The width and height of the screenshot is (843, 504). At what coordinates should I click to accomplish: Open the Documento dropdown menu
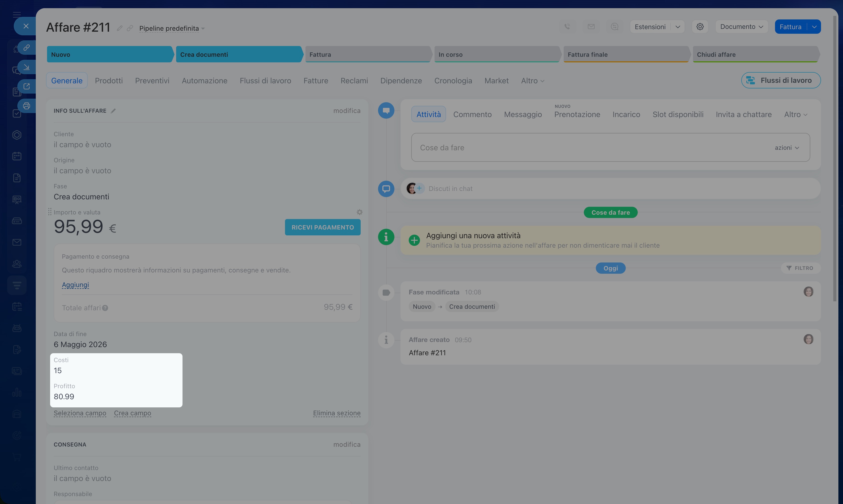point(742,27)
